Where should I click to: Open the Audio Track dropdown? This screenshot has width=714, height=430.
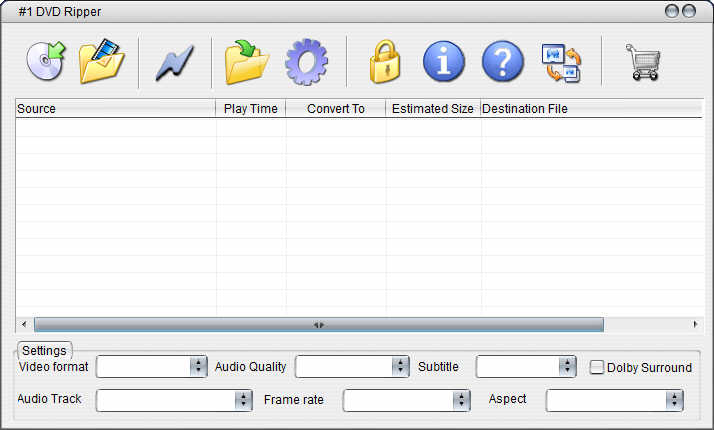243,400
